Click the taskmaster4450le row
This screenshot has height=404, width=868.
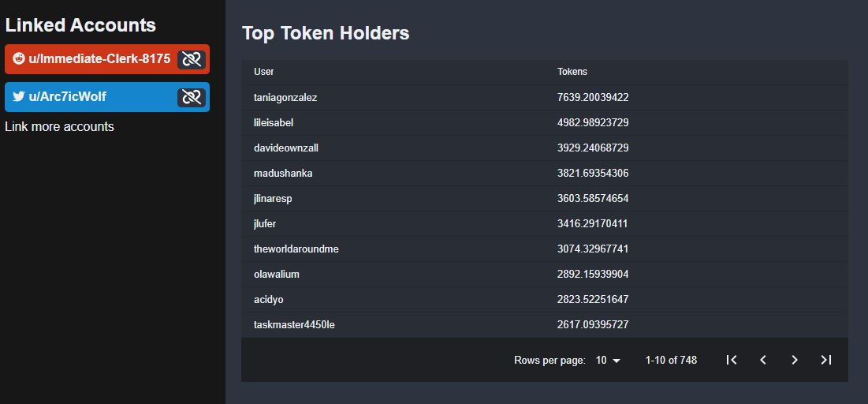coord(545,325)
